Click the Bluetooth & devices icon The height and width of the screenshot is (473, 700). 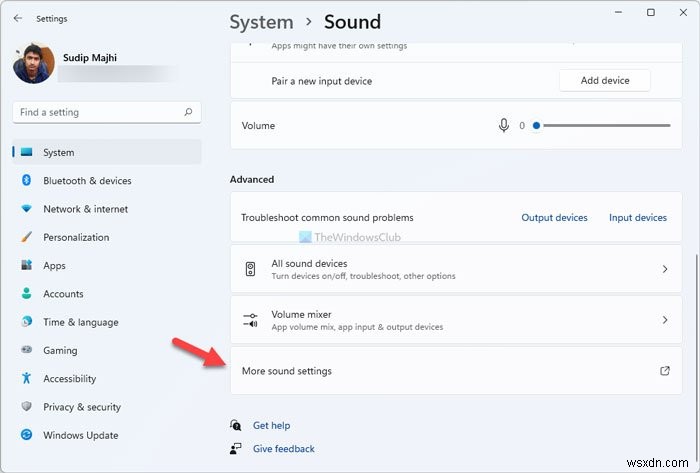pos(26,181)
